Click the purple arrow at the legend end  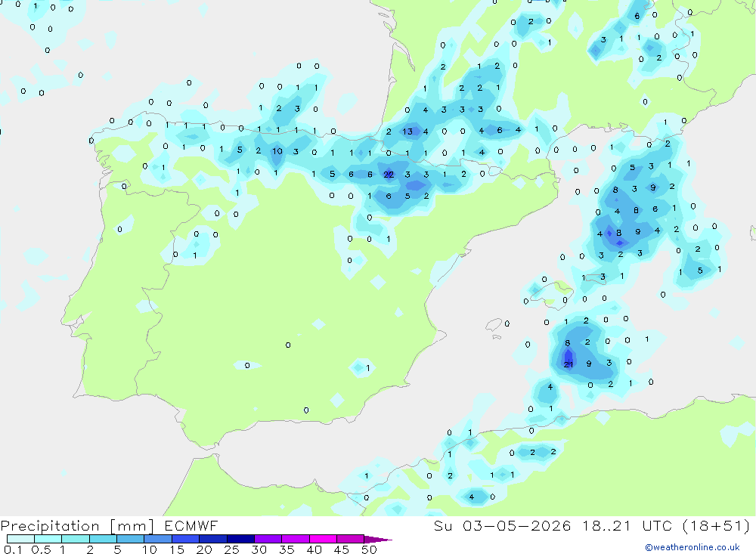coord(378,540)
